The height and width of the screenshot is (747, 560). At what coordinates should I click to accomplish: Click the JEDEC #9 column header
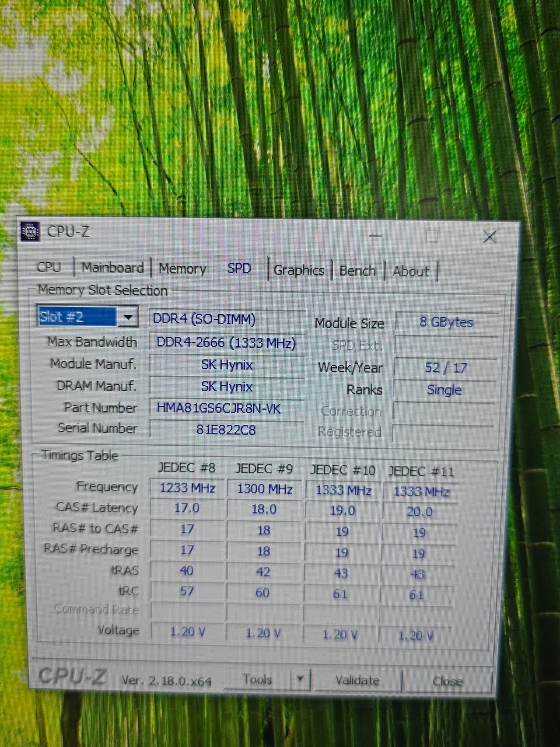(264, 469)
